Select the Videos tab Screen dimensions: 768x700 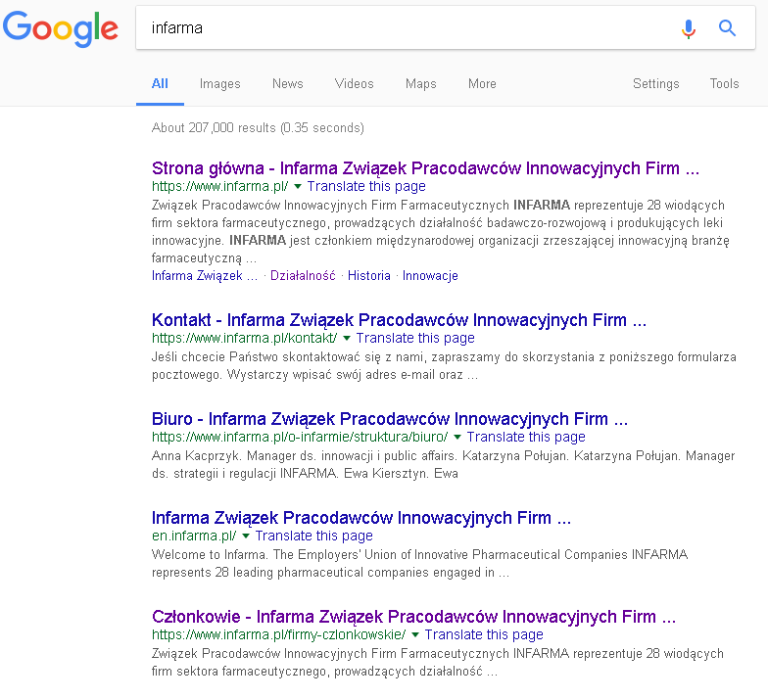point(354,84)
